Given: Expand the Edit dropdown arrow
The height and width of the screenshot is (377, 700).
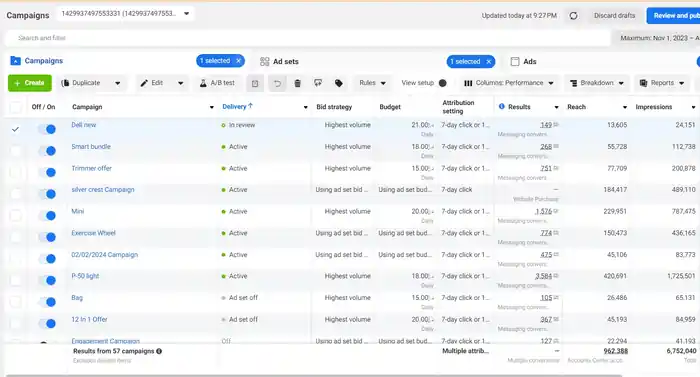Looking at the screenshot, I should click(180, 83).
